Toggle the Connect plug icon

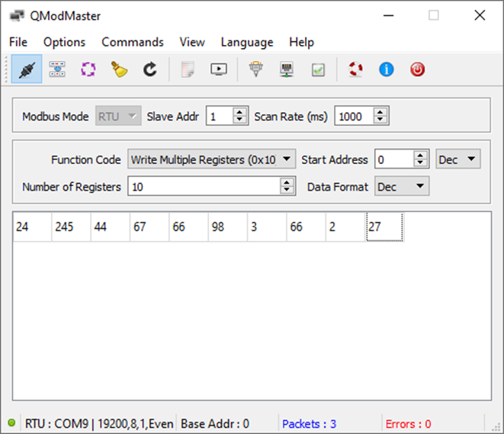point(27,69)
